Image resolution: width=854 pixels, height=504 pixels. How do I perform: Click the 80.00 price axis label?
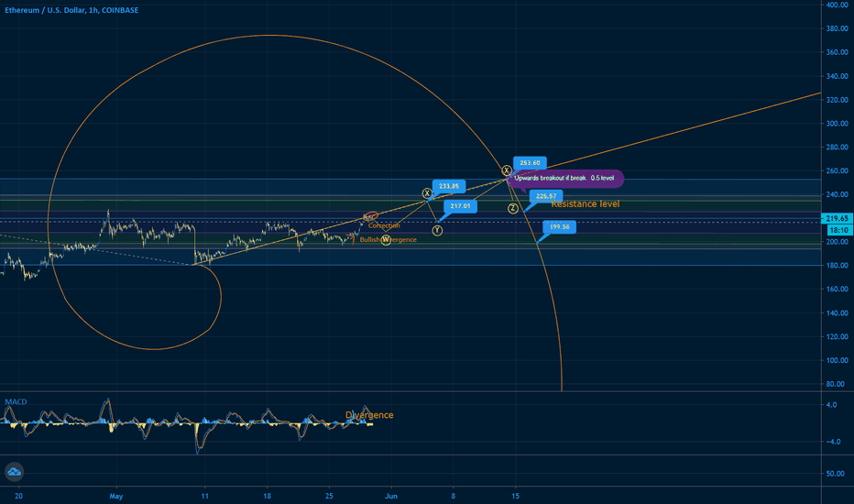pos(836,384)
